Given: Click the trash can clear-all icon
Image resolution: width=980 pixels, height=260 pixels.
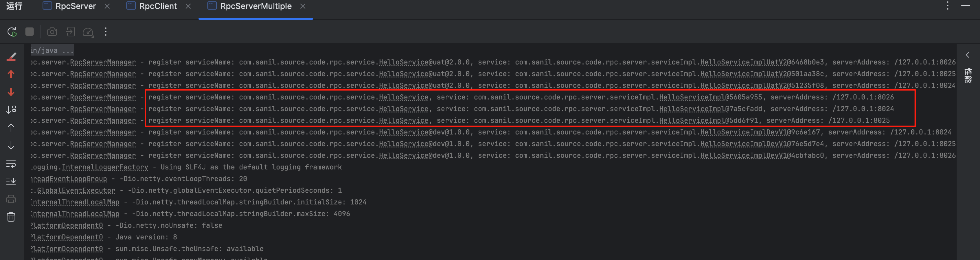Looking at the screenshot, I should [11, 217].
